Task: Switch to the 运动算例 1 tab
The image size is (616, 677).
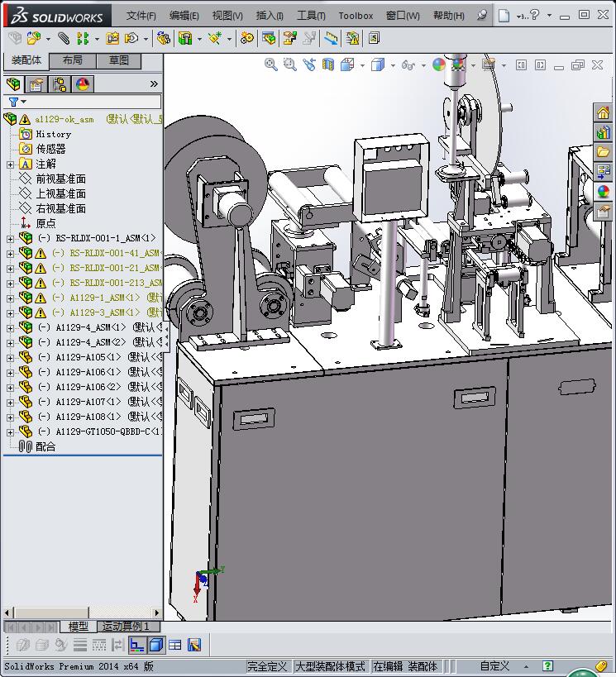Action: pyautogui.click(x=125, y=627)
